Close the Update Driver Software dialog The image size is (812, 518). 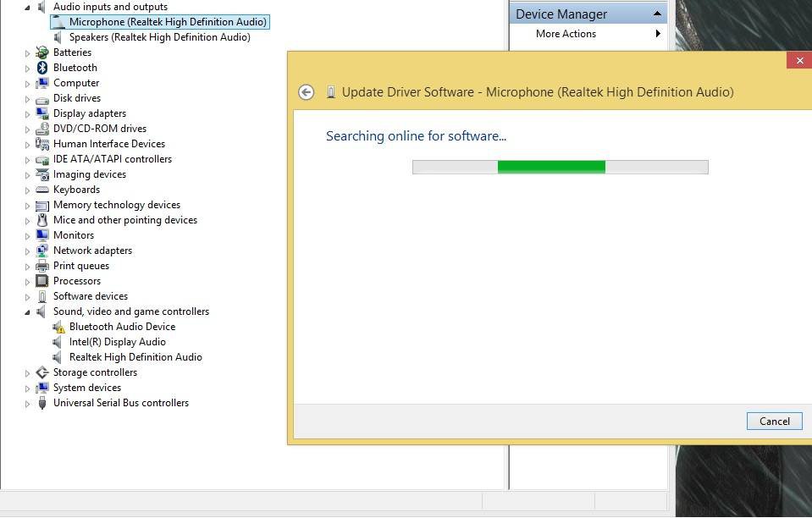(799, 61)
